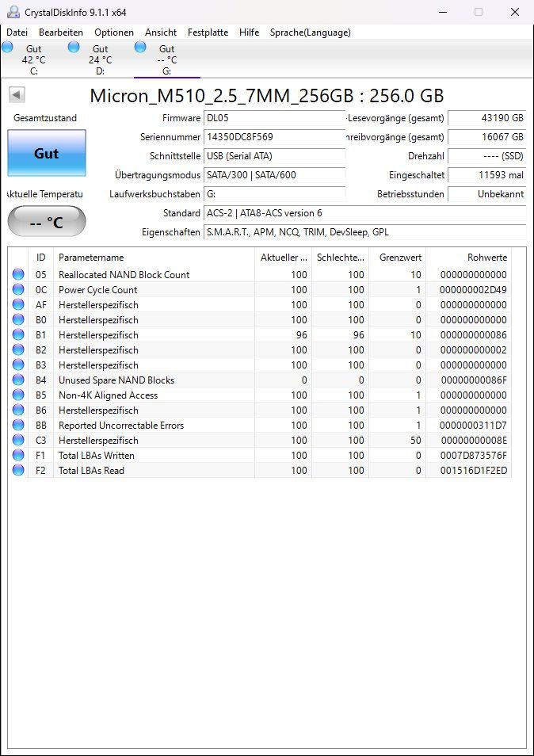The width and height of the screenshot is (534, 756).
Task: Click the Betriebsstunden value Unbekannt
Action: [x=486, y=194]
